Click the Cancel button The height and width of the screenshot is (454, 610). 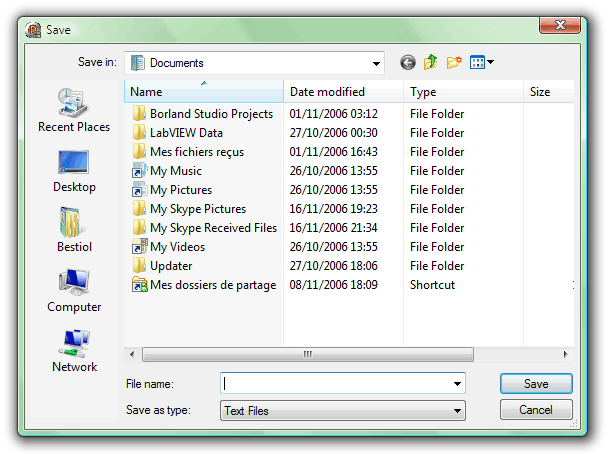point(536,410)
